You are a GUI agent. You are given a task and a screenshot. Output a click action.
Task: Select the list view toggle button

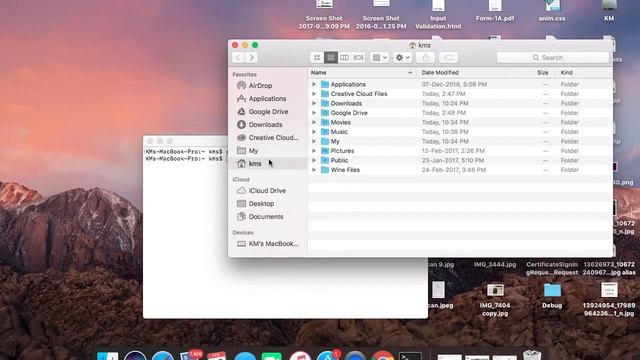[331, 58]
